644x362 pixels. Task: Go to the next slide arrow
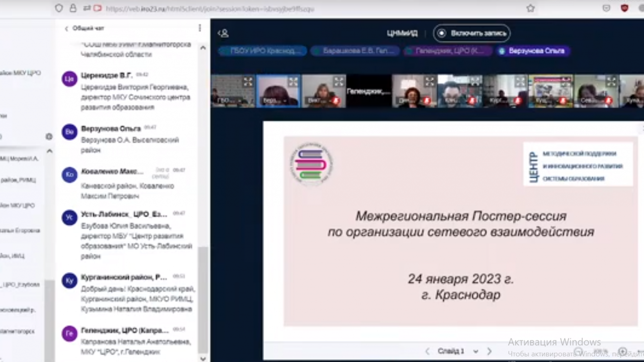489,351
